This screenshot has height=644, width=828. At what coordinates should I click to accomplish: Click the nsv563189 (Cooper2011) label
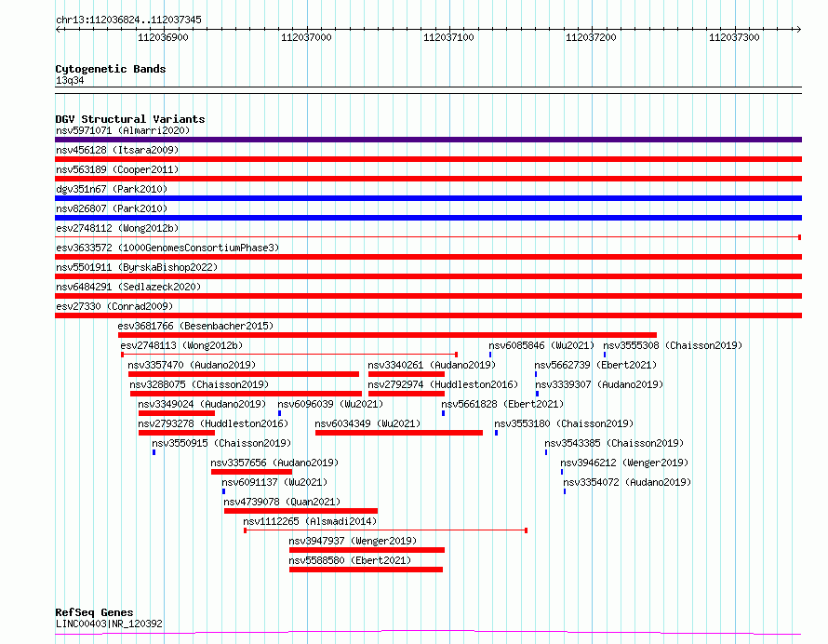click(x=117, y=169)
